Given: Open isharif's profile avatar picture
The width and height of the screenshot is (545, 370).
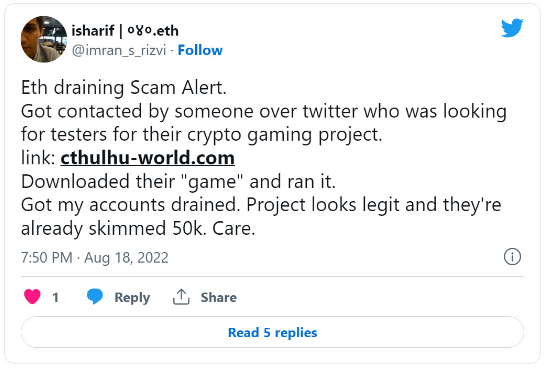Looking at the screenshot, I should (44, 39).
